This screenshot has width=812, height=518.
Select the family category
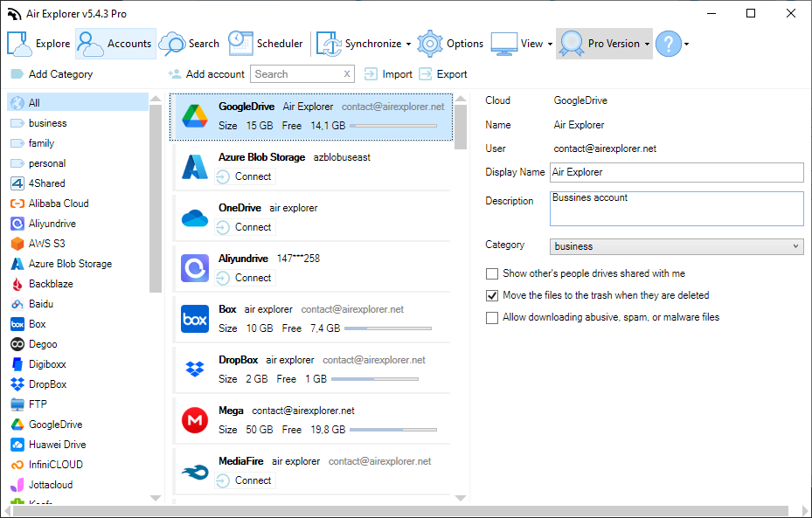78,143
